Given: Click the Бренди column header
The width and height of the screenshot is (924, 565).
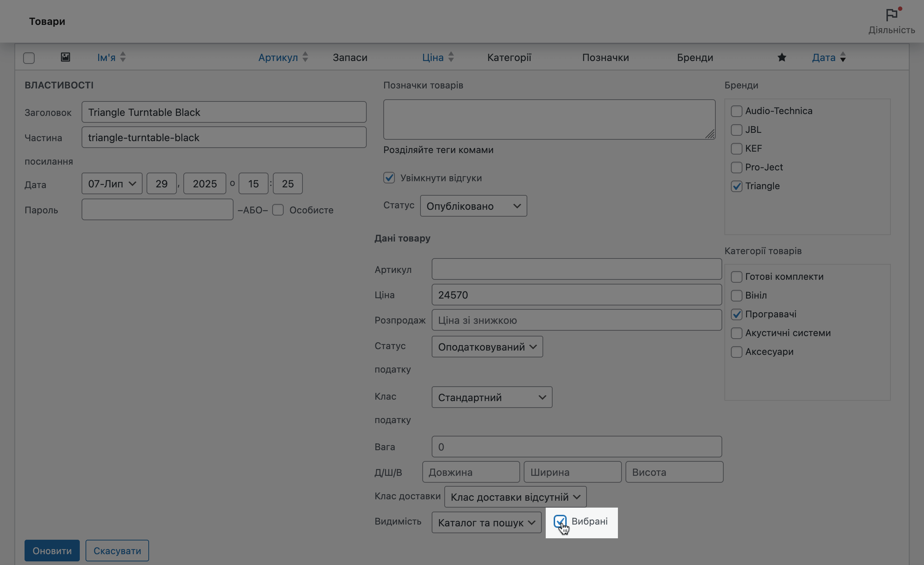Looking at the screenshot, I should [x=694, y=57].
